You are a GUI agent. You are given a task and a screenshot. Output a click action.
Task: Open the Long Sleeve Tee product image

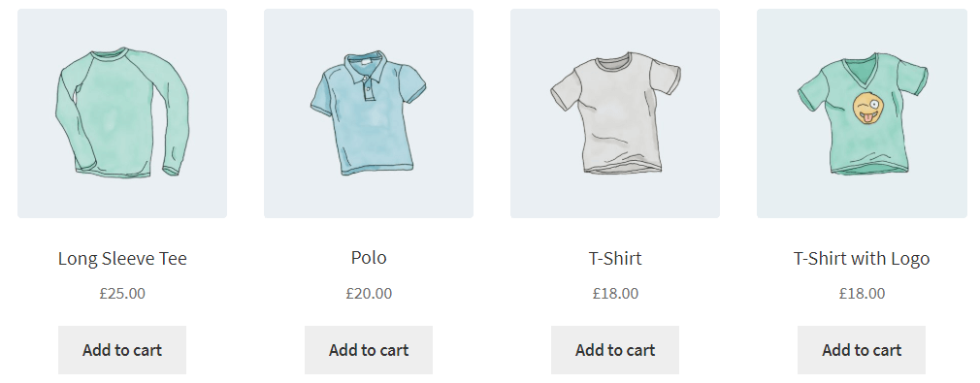point(122,113)
